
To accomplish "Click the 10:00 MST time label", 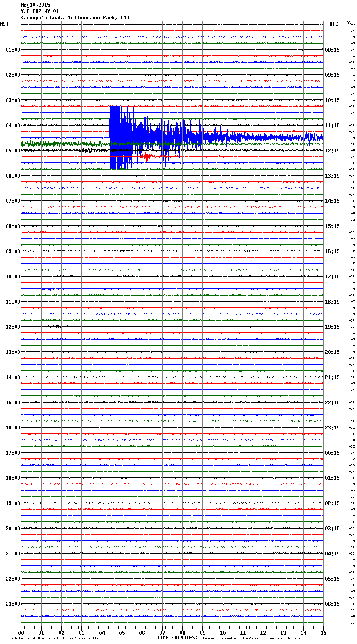I will 13,277.
